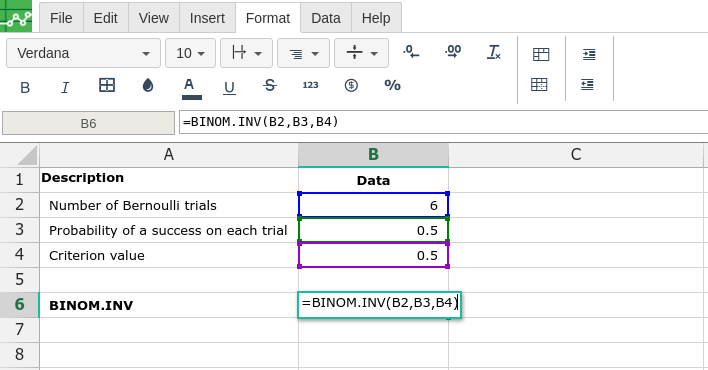
Task: Click the formula bar input
Action: [443, 122]
